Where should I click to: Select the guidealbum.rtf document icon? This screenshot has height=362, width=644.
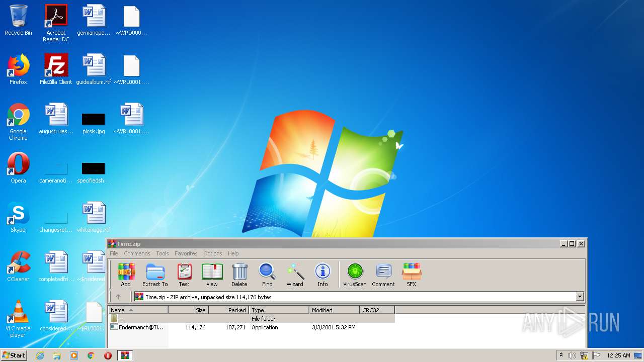(94, 69)
